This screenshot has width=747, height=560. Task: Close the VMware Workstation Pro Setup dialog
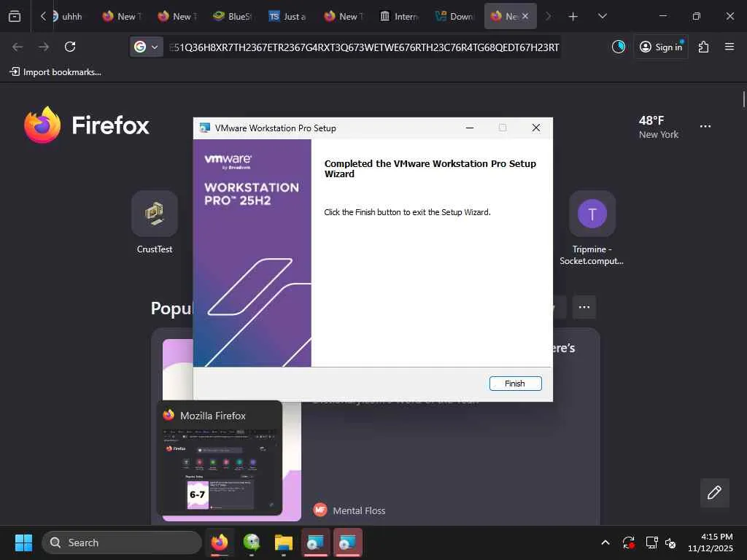(536, 128)
